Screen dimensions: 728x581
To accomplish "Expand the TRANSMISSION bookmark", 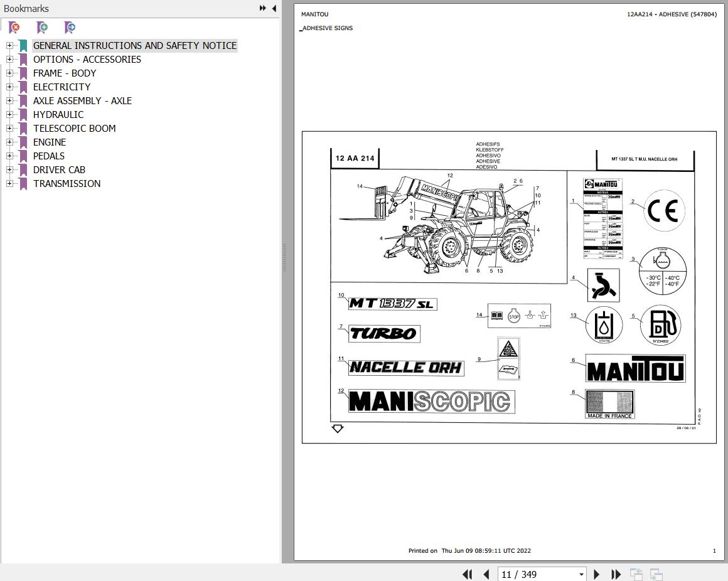I will pos(9,184).
